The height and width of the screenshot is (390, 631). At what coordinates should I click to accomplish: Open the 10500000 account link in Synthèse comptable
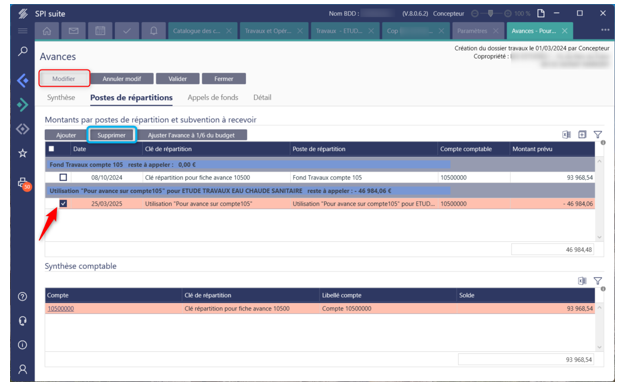(61, 309)
